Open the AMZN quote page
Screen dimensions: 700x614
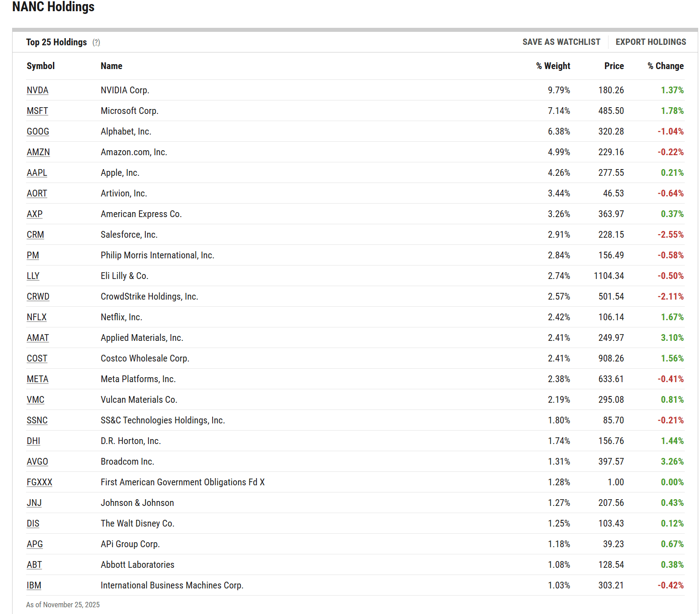pos(38,152)
